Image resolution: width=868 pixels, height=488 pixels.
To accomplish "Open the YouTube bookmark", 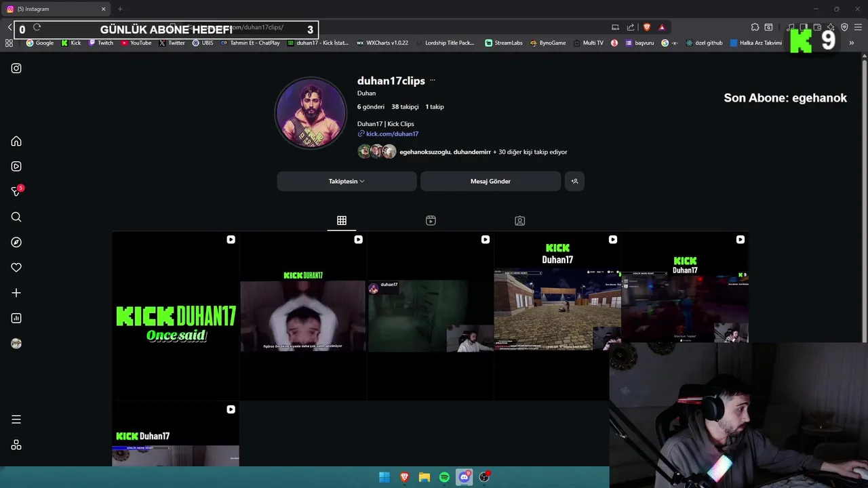I will [x=136, y=43].
